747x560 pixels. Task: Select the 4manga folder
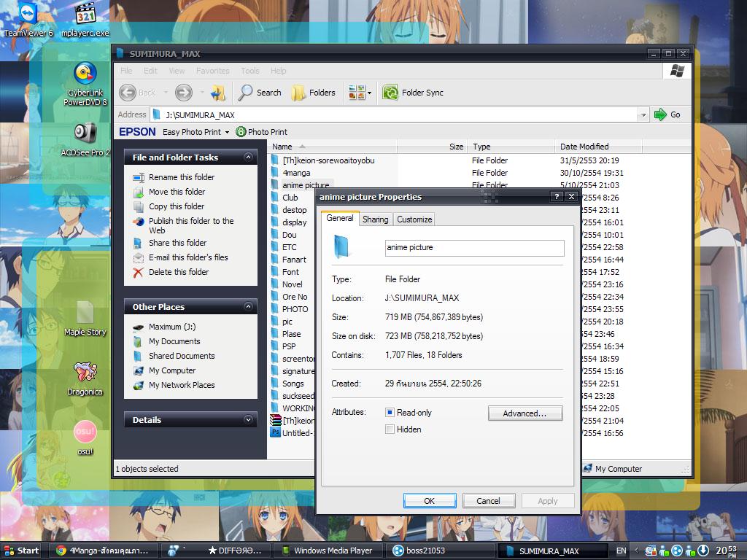[296, 173]
